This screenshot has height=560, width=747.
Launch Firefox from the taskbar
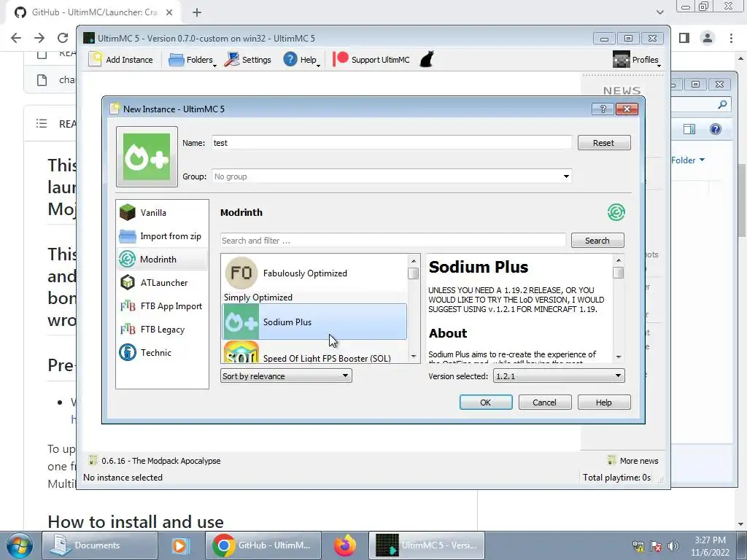(345, 545)
